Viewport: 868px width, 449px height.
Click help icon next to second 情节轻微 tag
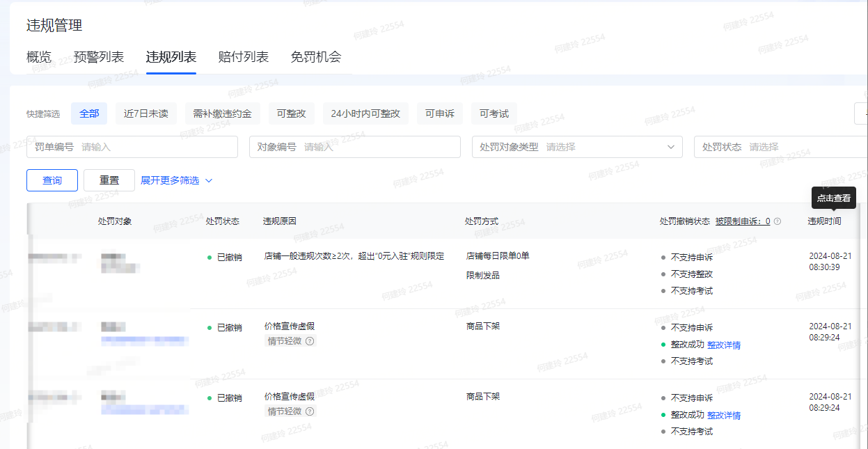(x=310, y=411)
